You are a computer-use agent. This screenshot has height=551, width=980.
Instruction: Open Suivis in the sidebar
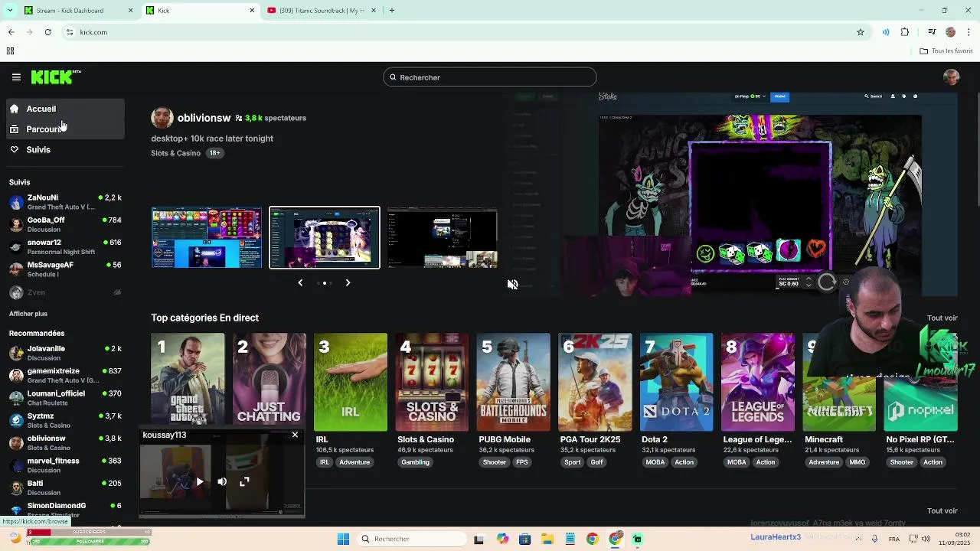(65, 150)
